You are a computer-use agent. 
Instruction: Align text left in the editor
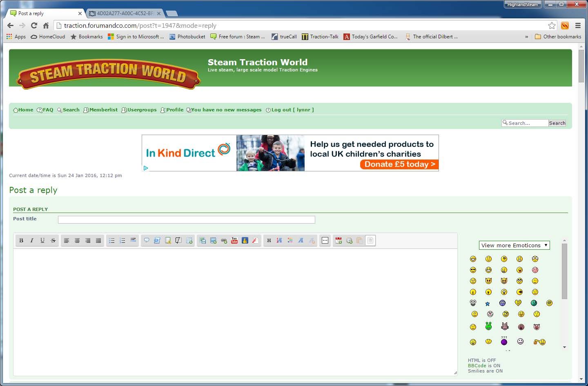click(x=66, y=240)
